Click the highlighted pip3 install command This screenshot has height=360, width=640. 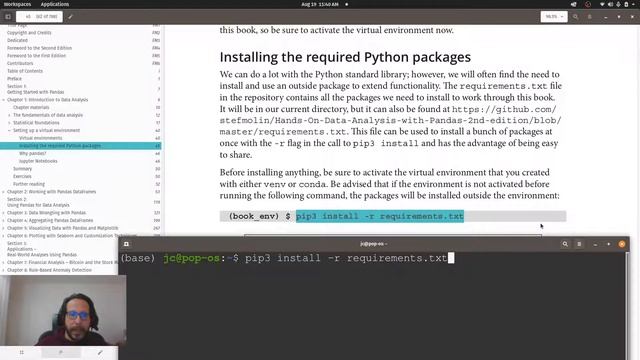pos(380,216)
